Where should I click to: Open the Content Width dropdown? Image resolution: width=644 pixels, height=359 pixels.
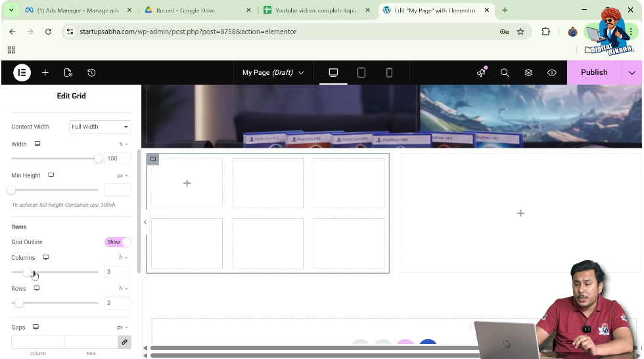point(100,127)
